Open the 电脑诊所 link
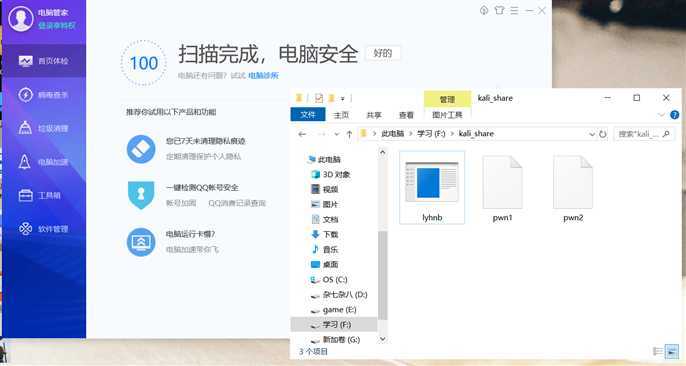The height and width of the screenshot is (366, 686). [x=263, y=75]
